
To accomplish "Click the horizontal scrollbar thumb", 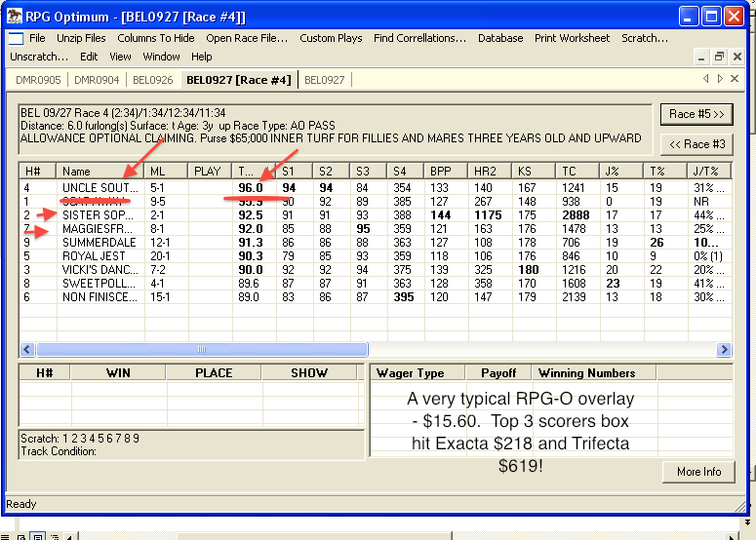I will pyautogui.click(x=202, y=349).
